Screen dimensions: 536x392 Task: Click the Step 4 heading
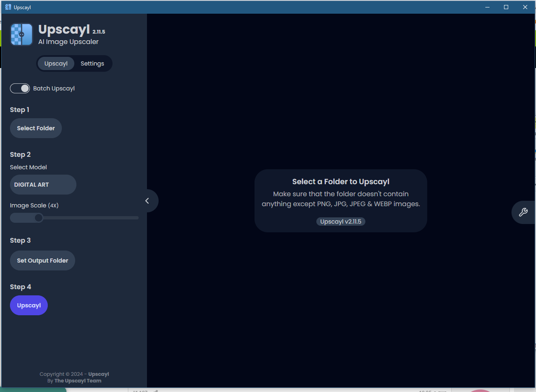20,287
